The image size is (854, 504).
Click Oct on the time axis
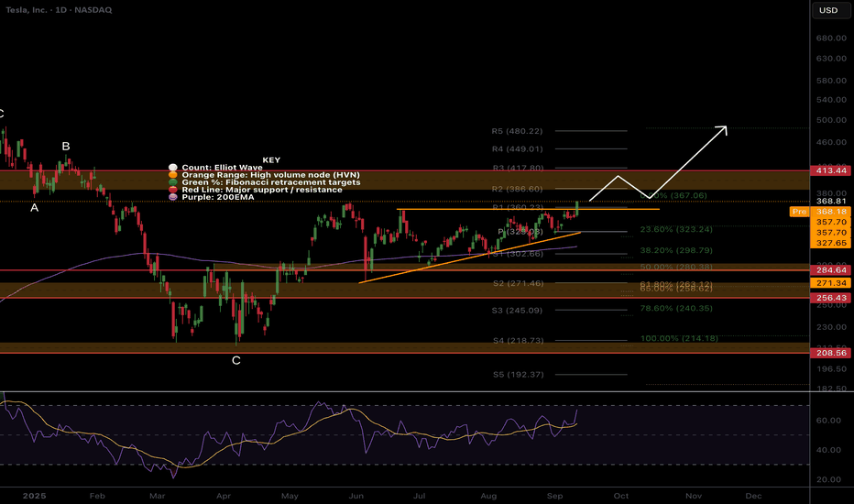coord(621,496)
